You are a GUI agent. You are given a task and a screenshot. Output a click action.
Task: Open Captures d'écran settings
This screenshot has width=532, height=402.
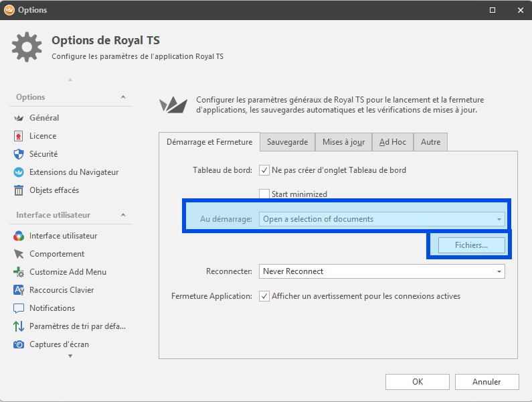pos(59,344)
